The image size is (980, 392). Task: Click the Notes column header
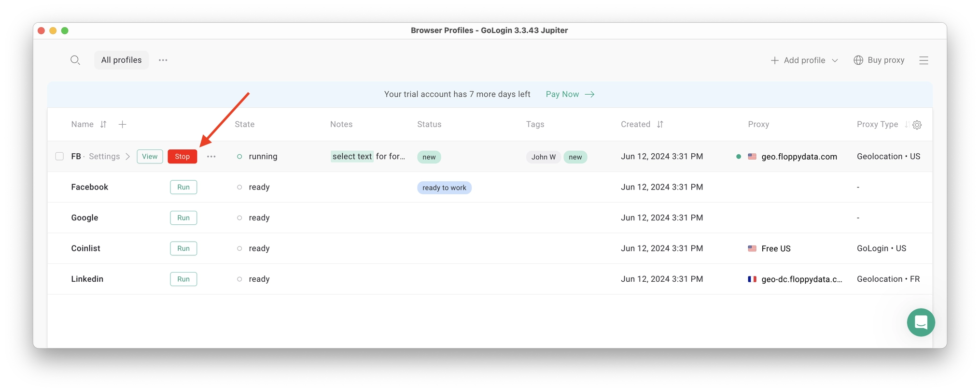341,124
